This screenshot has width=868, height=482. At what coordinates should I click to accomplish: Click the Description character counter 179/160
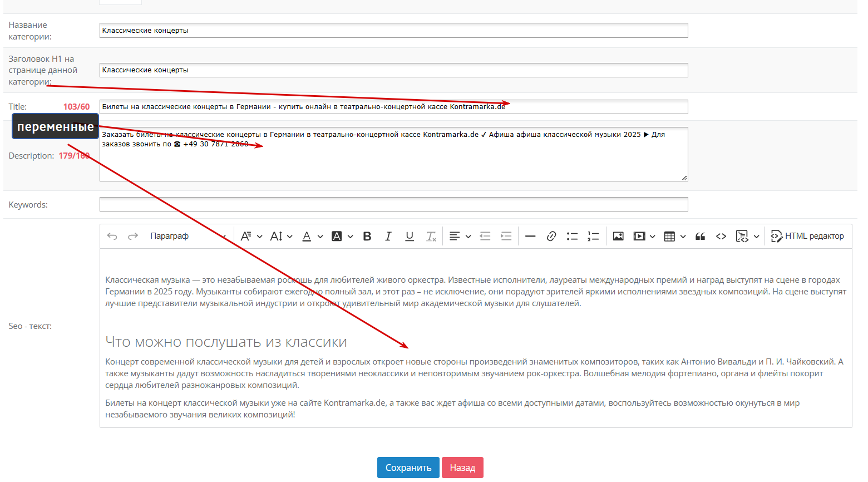pyautogui.click(x=74, y=156)
